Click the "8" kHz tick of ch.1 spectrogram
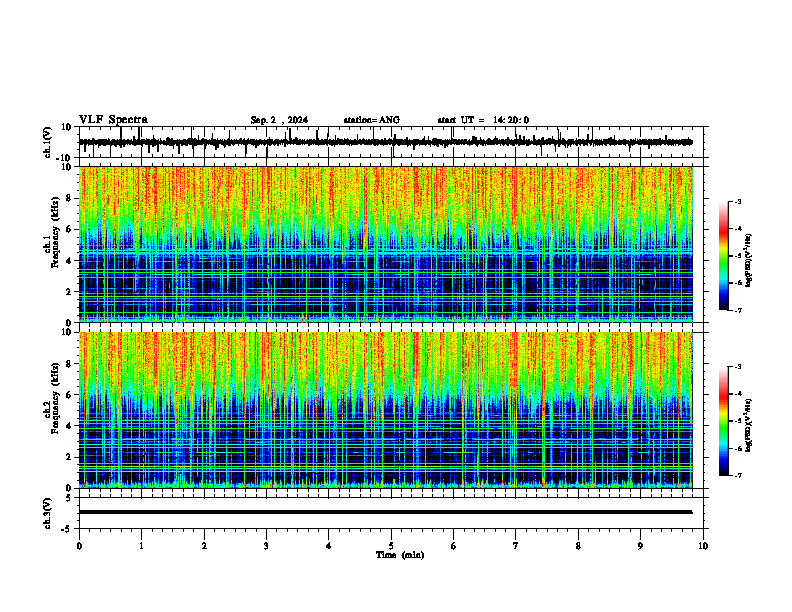 tap(69, 198)
